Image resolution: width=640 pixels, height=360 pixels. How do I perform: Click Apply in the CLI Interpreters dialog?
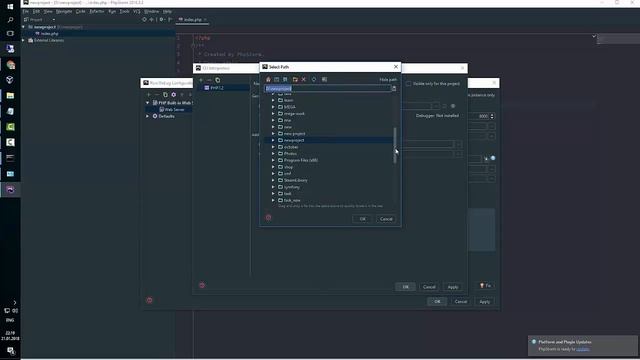(453, 287)
